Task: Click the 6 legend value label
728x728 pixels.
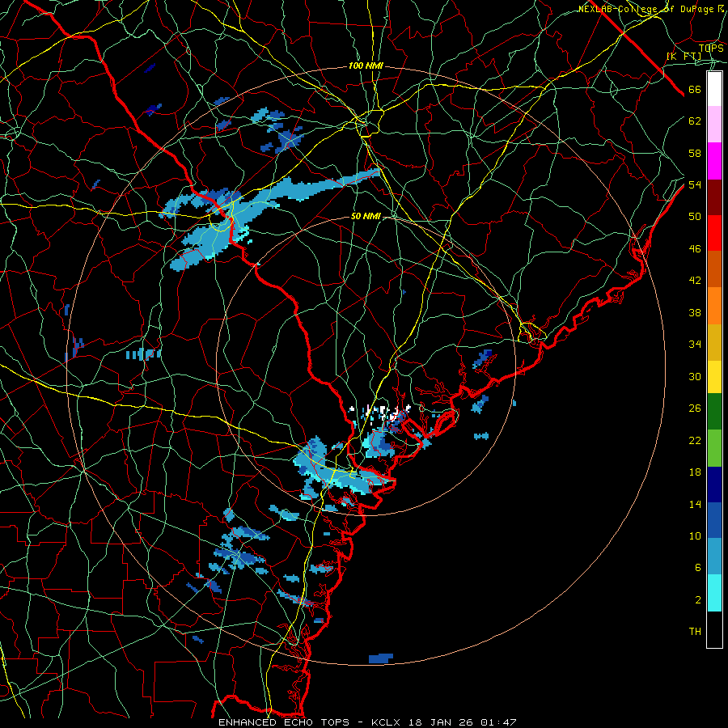Action: click(697, 568)
